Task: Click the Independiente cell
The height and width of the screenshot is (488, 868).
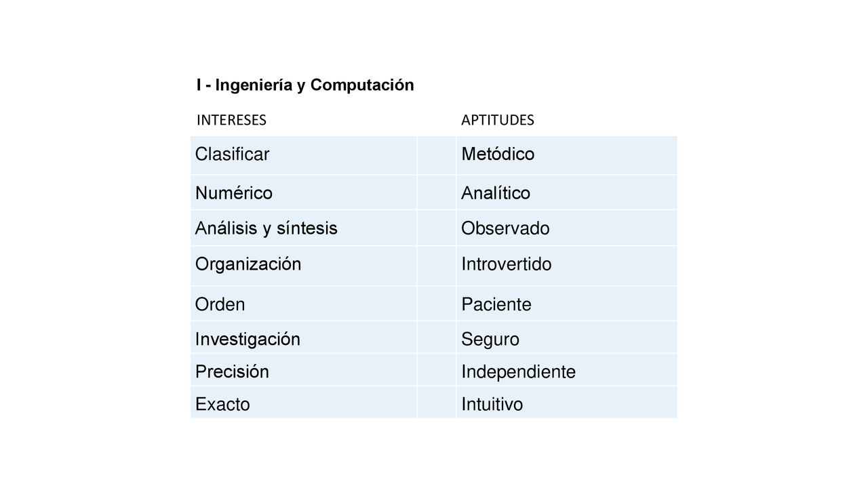Action: click(x=566, y=369)
